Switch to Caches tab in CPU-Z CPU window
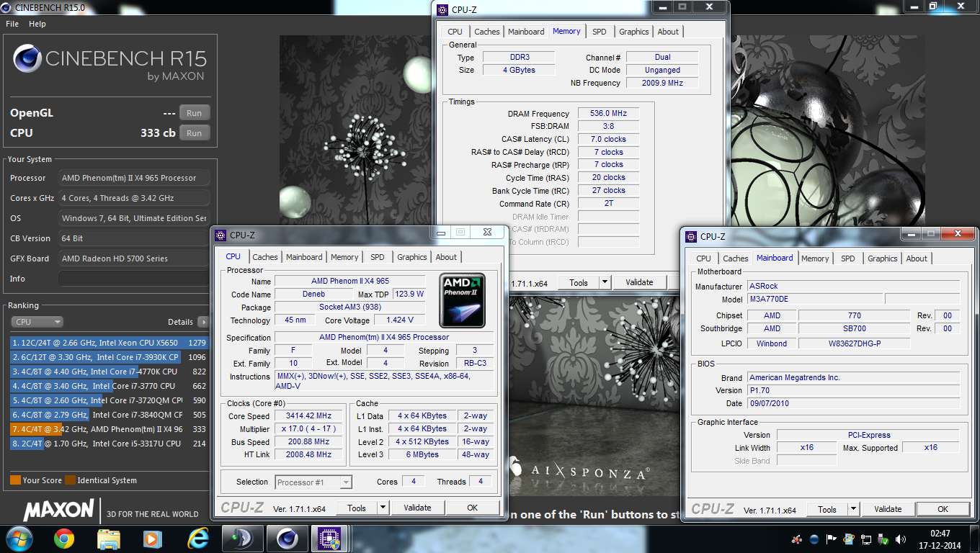This screenshot has height=553, width=980. (265, 257)
